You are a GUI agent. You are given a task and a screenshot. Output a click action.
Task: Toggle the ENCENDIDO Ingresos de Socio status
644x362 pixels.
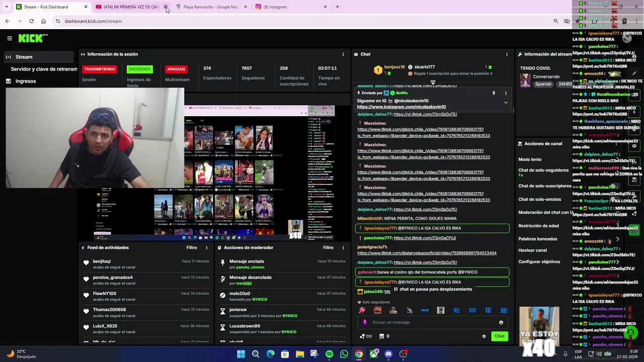click(139, 69)
